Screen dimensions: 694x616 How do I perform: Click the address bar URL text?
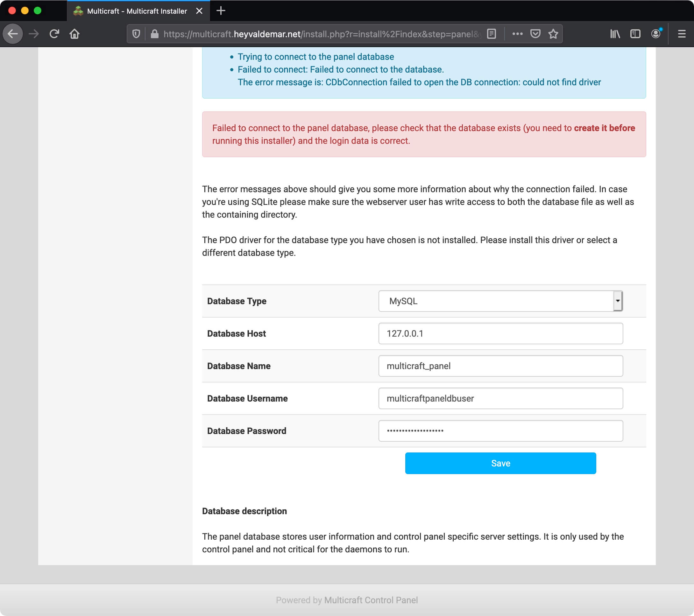point(322,34)
